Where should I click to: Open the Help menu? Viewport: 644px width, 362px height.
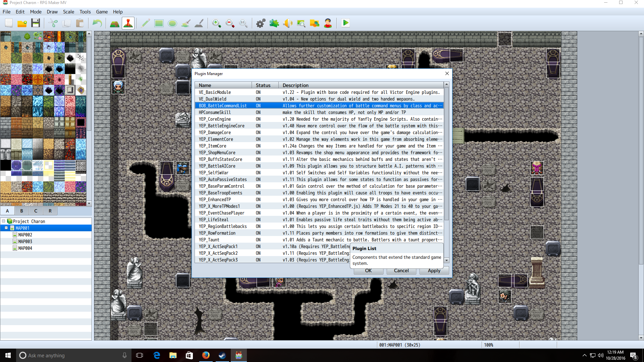118,12
